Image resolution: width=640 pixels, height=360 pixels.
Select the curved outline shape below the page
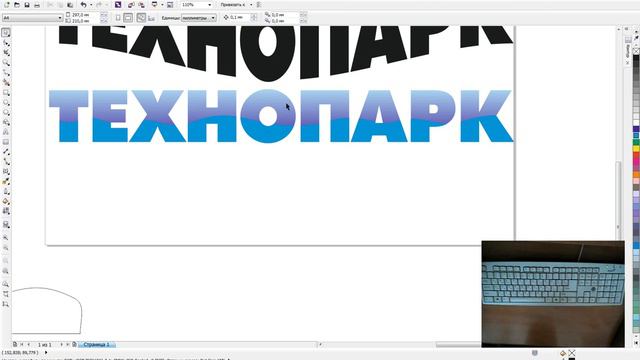point(47,310)
